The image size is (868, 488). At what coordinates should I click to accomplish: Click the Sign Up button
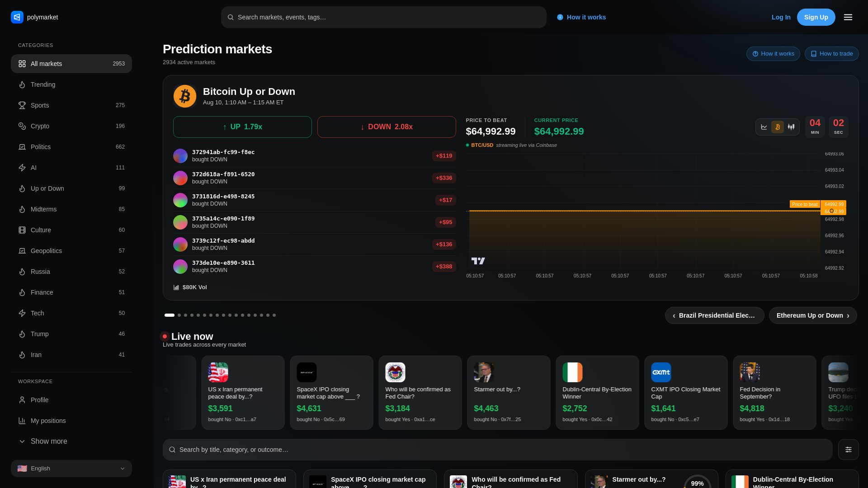click(816, 17)
